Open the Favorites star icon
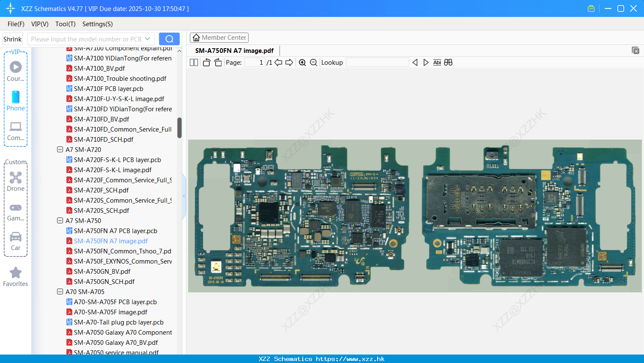644x363 pixels. 16,272
